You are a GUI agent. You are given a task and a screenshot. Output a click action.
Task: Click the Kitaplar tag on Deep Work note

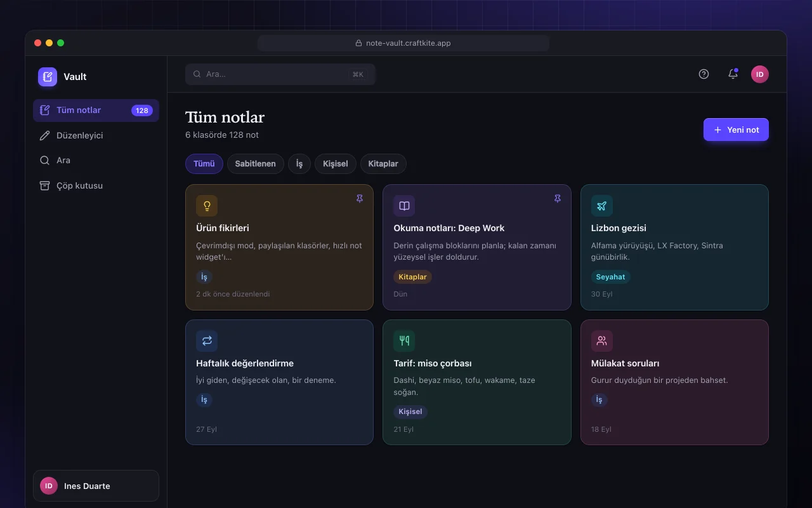click(x=412, y=277)
